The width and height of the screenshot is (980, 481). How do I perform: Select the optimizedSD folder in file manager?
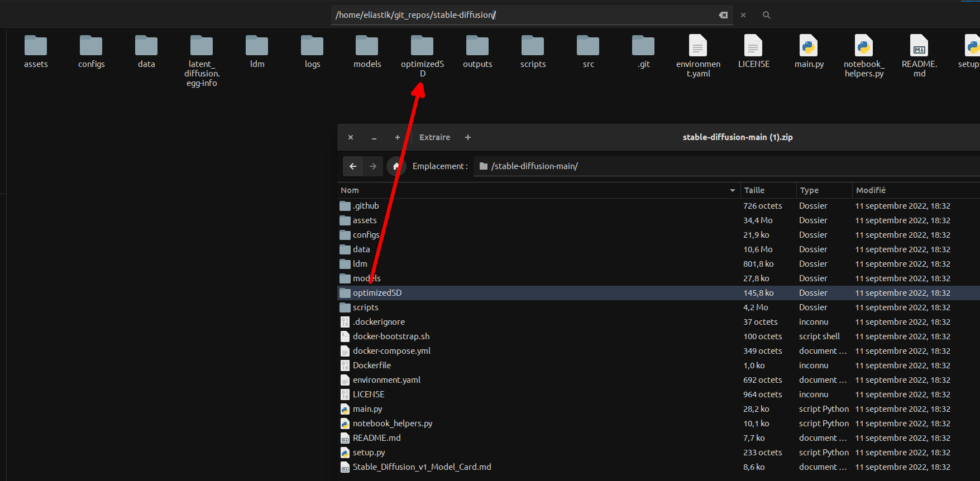click(x=422, y=46)
